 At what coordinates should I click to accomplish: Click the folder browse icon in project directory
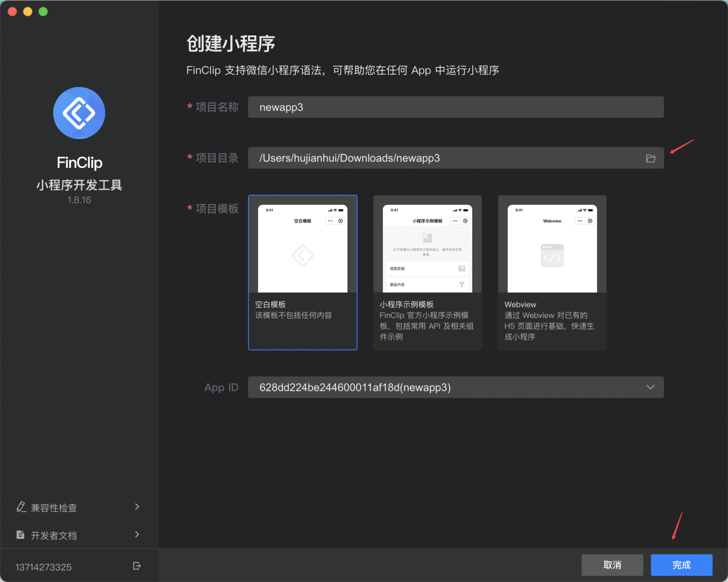(x=650, y=158)
